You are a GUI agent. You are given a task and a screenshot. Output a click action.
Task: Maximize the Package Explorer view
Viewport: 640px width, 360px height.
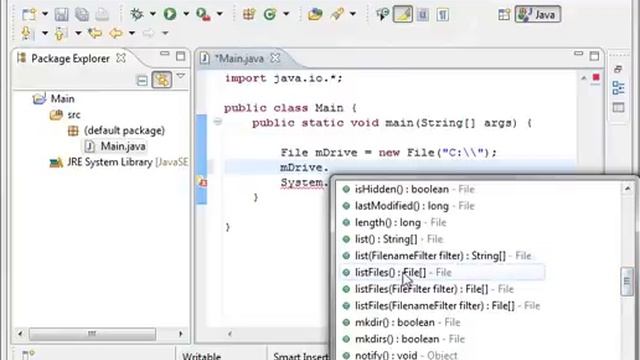[x=181, y=56]
